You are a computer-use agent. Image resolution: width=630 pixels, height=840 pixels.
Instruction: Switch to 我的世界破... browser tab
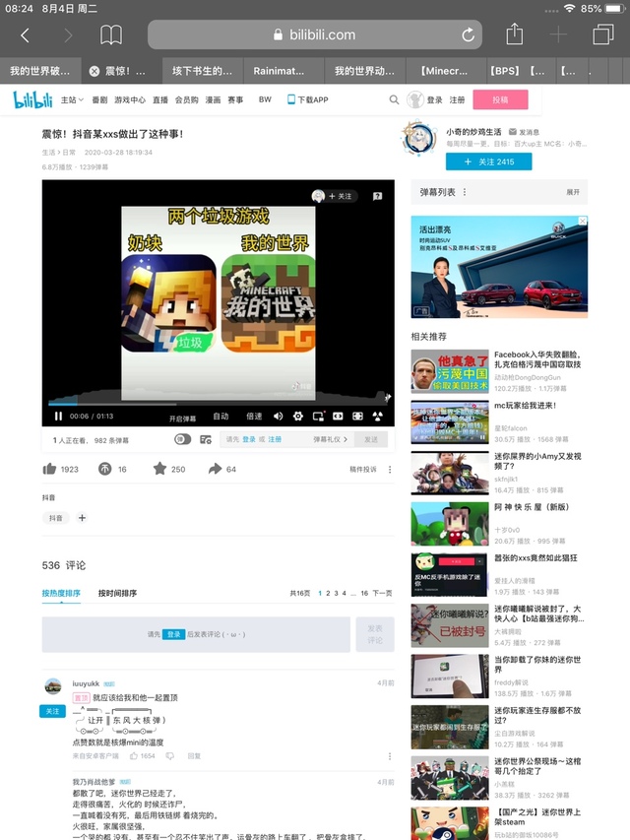click(x=40, y=71)
